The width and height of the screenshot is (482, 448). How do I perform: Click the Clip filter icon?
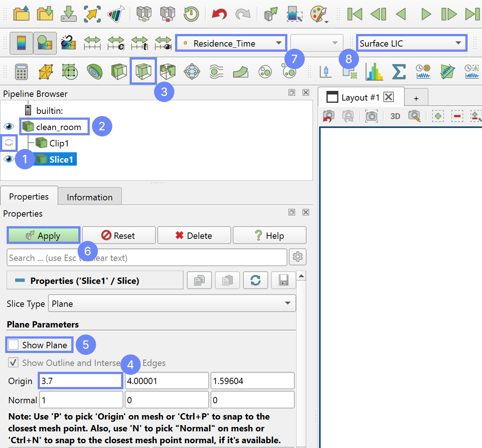(x=119, y=71)
